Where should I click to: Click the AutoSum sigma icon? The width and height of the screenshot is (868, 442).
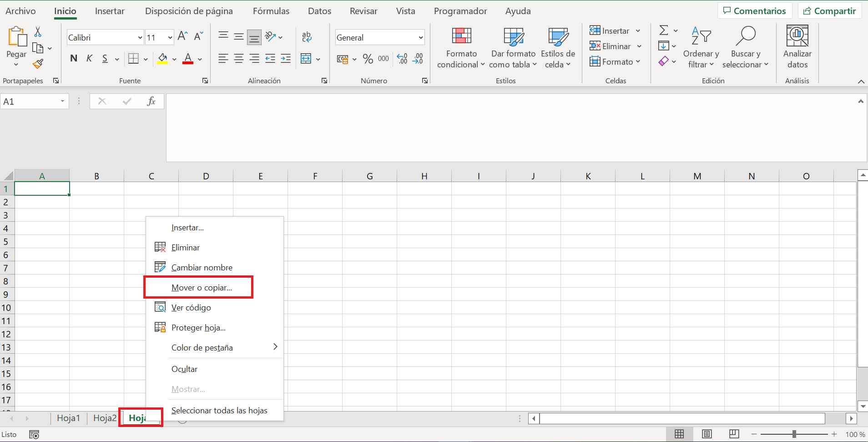coord(664,30)
